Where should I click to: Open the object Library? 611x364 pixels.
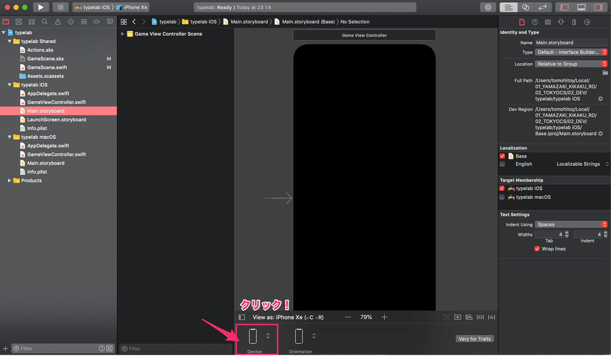click(x=488, y=8)
